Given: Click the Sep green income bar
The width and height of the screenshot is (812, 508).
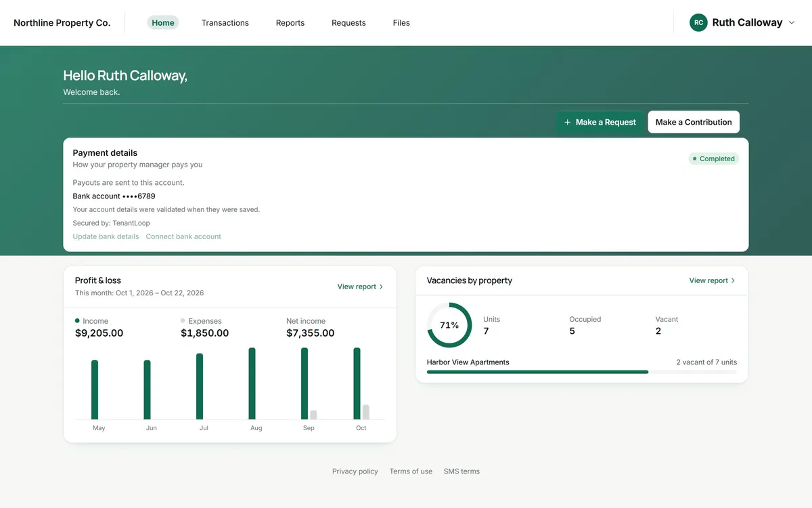Looking at the screenshot, I should tap(304, 384).
